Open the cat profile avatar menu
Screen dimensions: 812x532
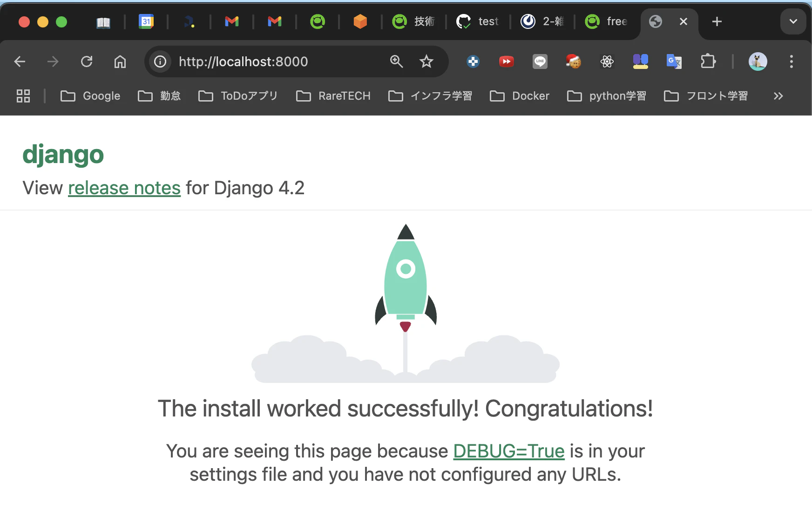pos(758,61)
